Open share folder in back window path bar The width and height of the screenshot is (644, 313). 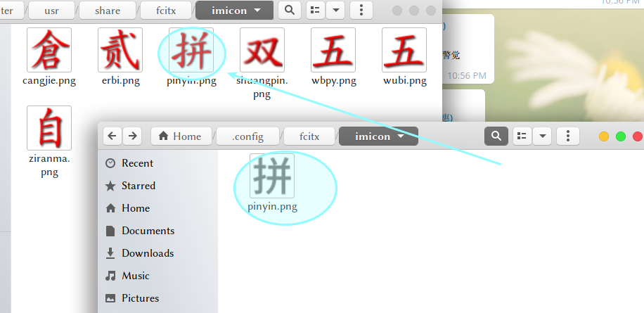pos(108,11)
